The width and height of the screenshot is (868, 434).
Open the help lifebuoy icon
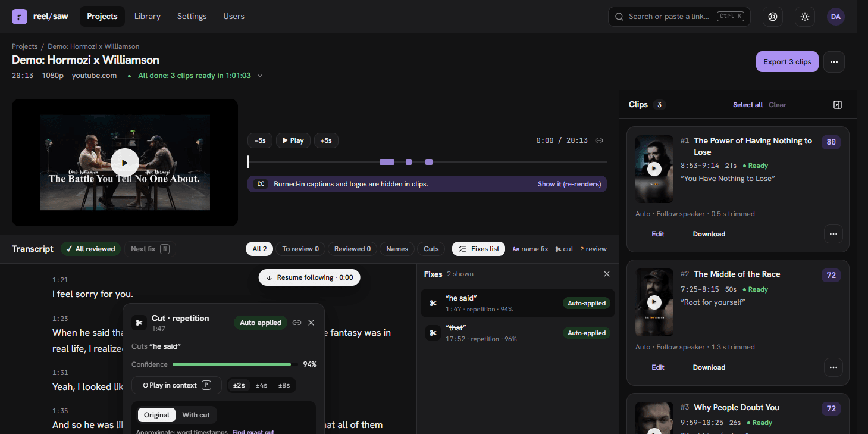pos(773,17)
